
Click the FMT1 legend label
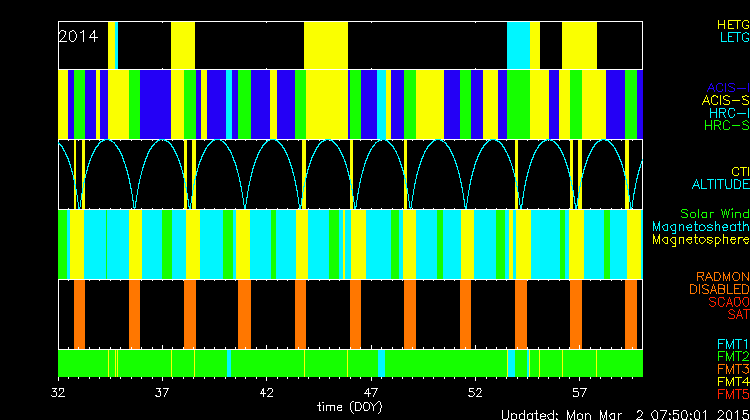[x=731, y=344]
